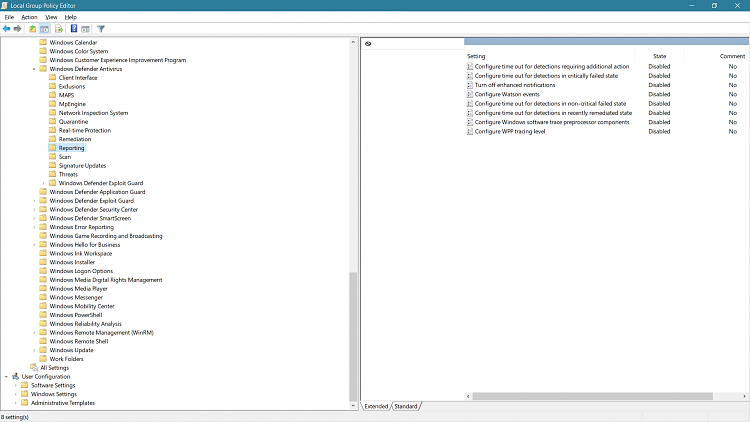Sort by the Comment column header
The width and height of the screenshot is (750, 422).
(732, 56)
